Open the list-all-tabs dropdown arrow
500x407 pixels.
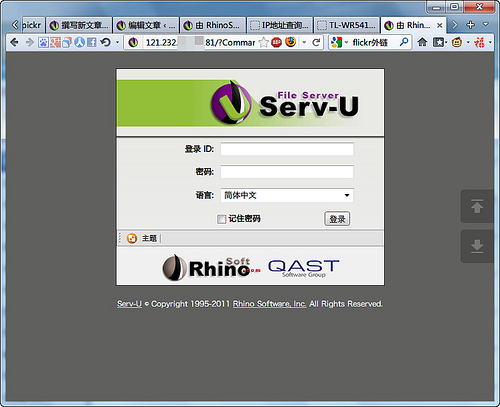coord(486,24)
